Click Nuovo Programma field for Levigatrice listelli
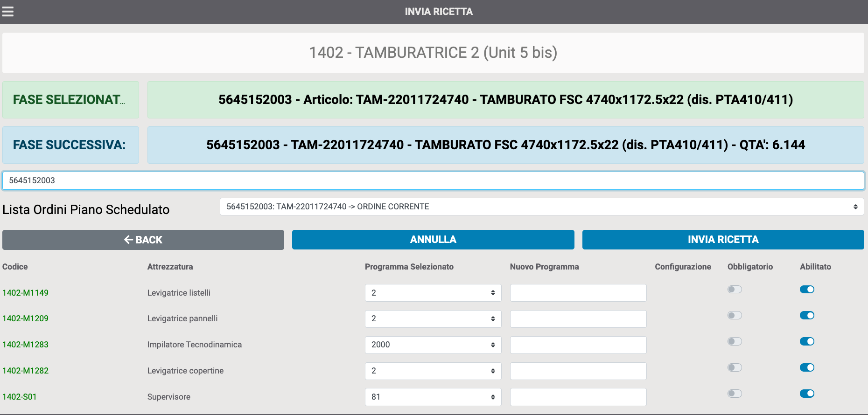 578,293
